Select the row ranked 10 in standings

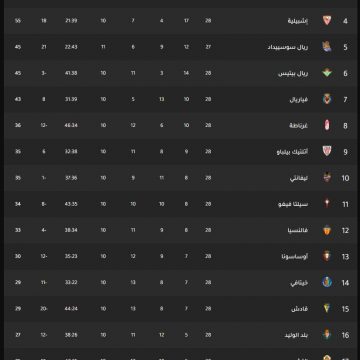[x=180, y=178]
